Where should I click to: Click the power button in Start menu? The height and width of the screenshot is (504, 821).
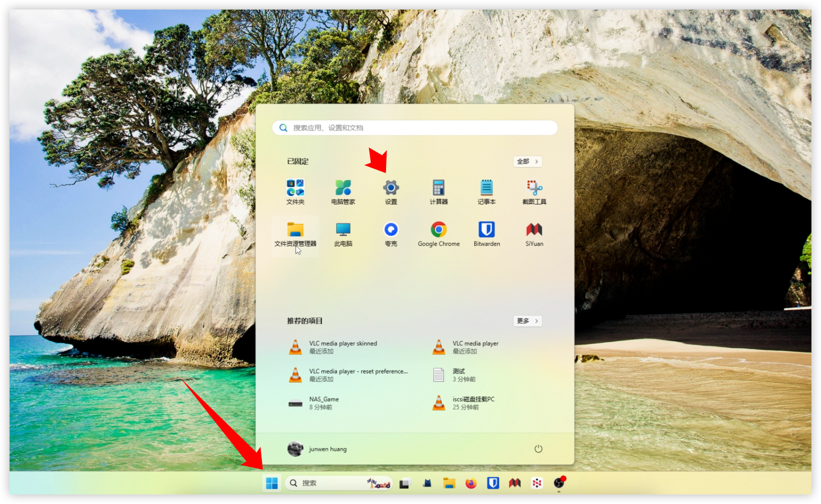[538, 449]
